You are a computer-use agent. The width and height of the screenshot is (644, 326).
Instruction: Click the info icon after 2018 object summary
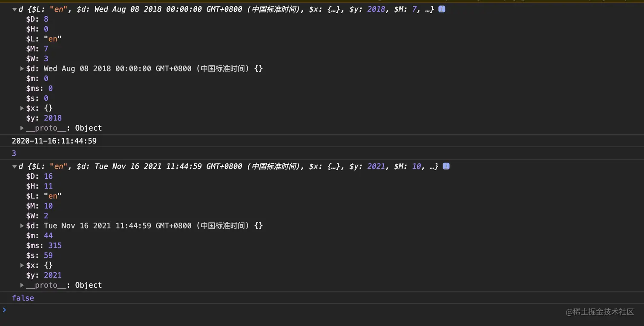pos(442,9)
